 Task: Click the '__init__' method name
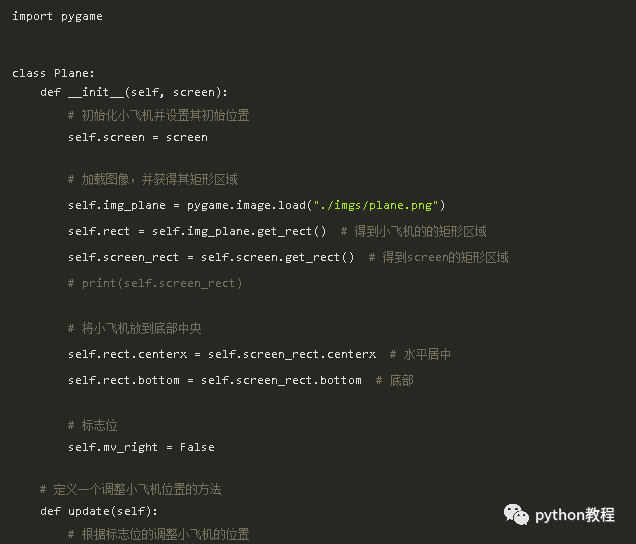(96, 92)
